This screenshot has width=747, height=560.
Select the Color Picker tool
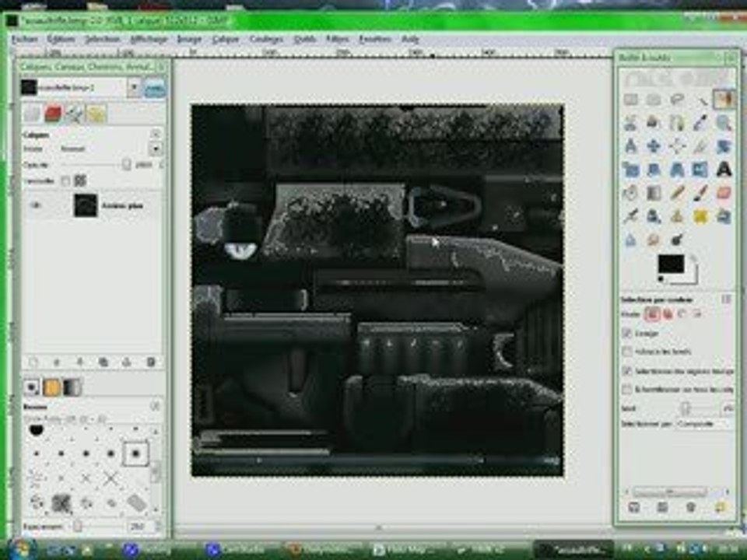coord(700,123)
